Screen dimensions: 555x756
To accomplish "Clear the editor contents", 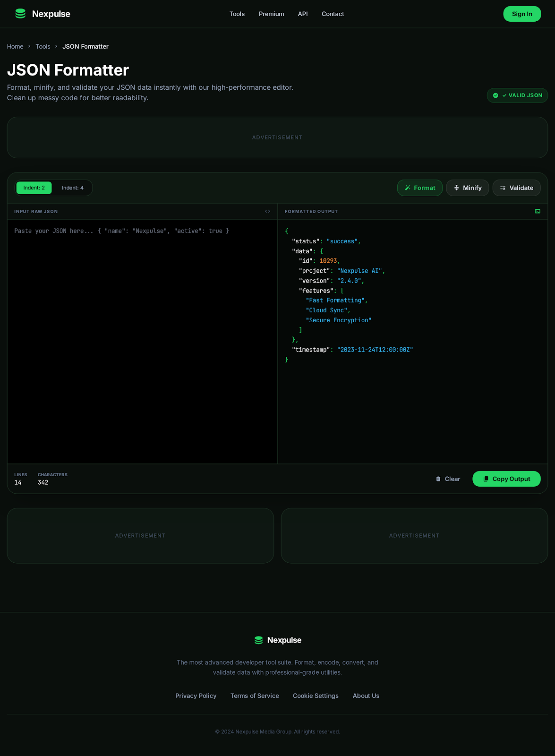I will pos(448,479).
